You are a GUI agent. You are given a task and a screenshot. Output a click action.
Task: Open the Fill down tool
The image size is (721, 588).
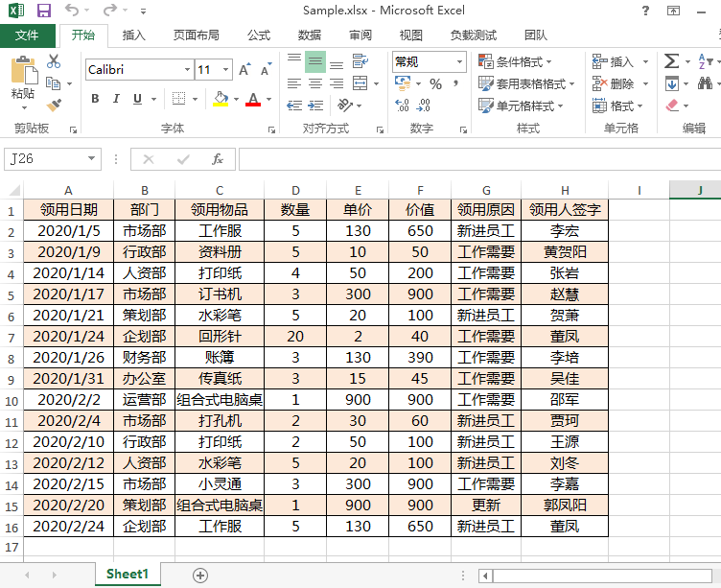coord(672,83)
